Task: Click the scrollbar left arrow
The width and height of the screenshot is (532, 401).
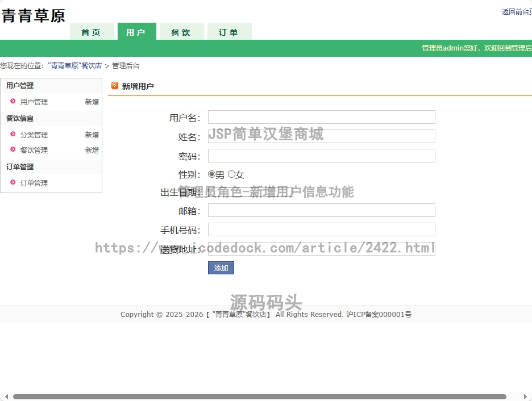Action: tap(6, 396)
